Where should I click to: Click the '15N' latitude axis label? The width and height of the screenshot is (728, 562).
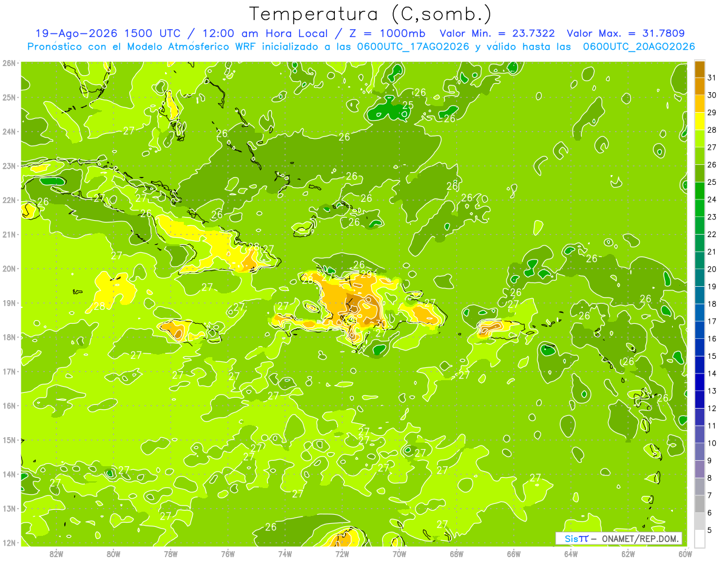coord(9,440)
